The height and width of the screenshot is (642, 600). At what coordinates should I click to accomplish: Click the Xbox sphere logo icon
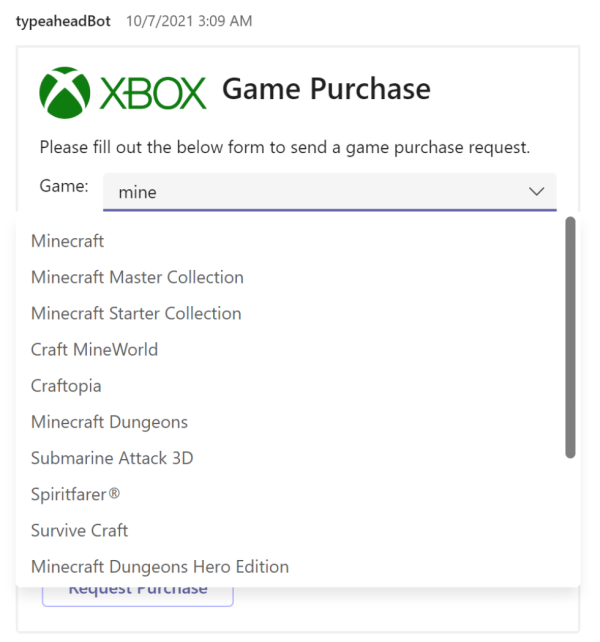pyautogui.click(x=65, y=93)
